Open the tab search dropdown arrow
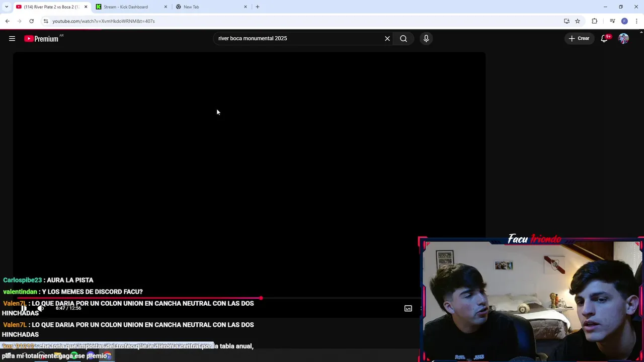The height and width of the screenshot is (362, 644). tap(7, 7)
